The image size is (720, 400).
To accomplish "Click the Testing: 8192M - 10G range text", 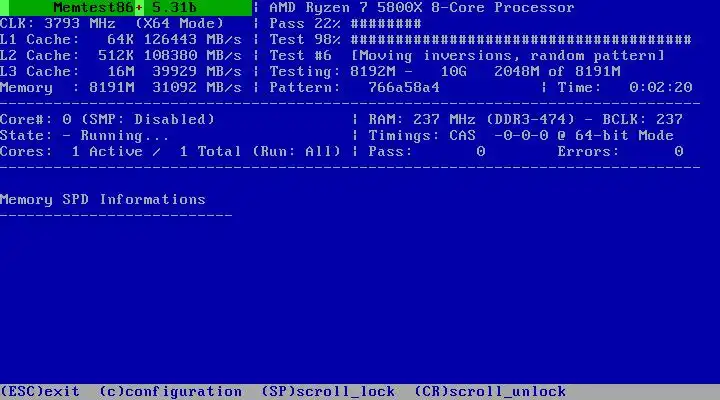I will tap(368, 72).
